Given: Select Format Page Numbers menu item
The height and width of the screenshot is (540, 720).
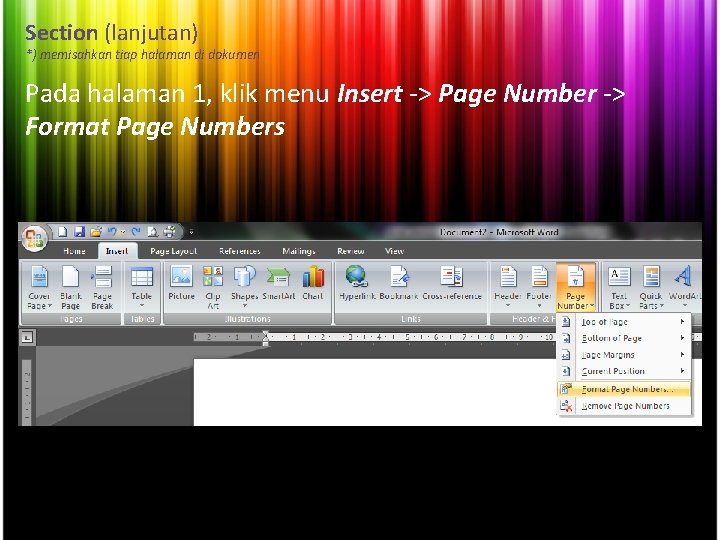Looking at the screenshot, I should pos(624,389).
